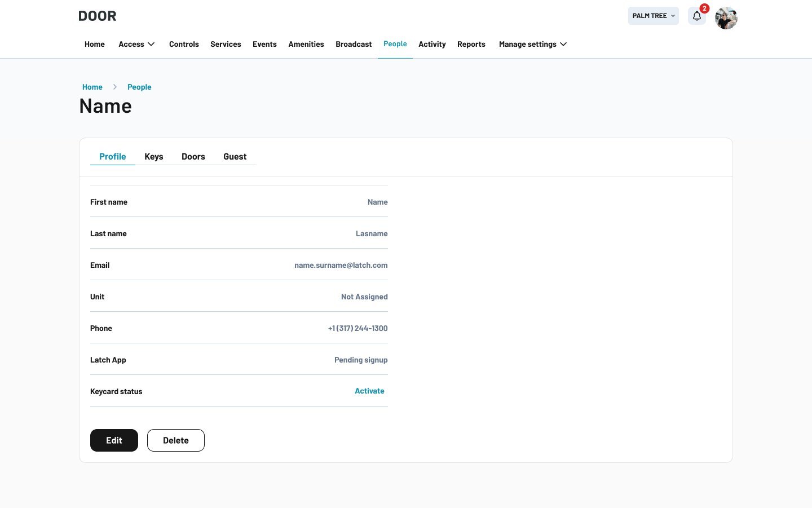Screen dimensions: 812x508
Task: Click the user avatar picture
Action: (x=726, y=18)
